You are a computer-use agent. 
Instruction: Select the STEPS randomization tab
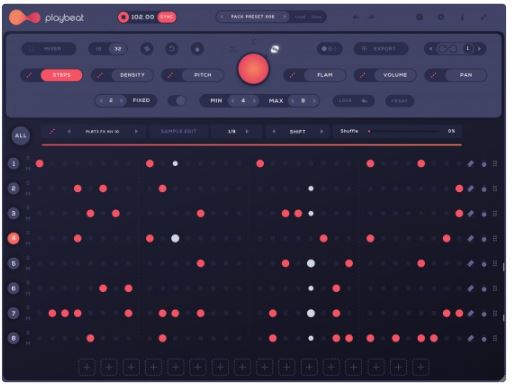pos(62,75)
